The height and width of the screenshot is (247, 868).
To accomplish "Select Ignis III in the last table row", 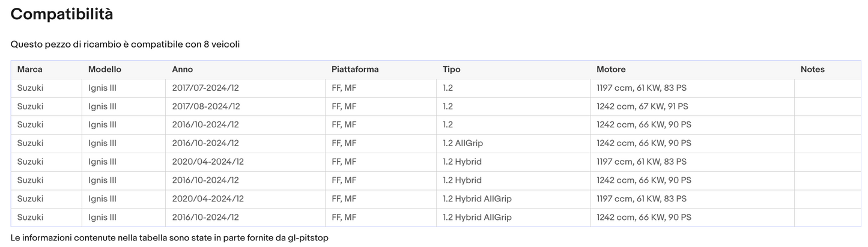I will pyautogui.click(x=102, y=218).
